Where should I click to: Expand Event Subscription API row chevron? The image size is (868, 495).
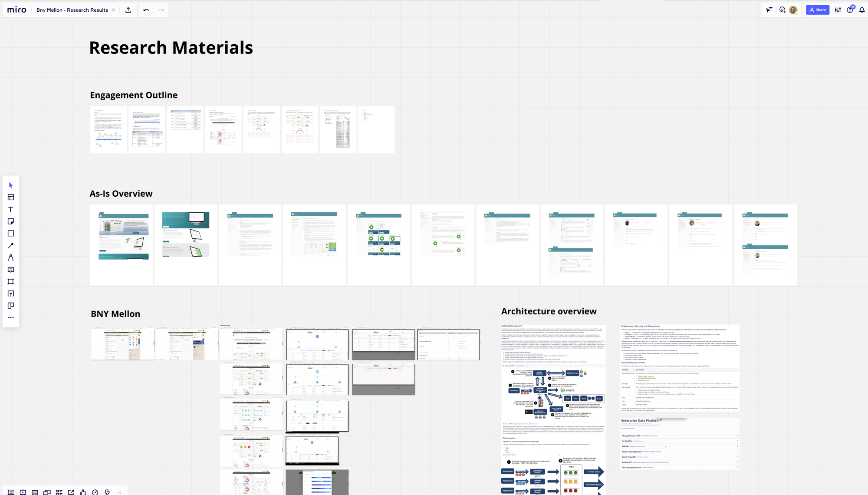tap(737, 452)
